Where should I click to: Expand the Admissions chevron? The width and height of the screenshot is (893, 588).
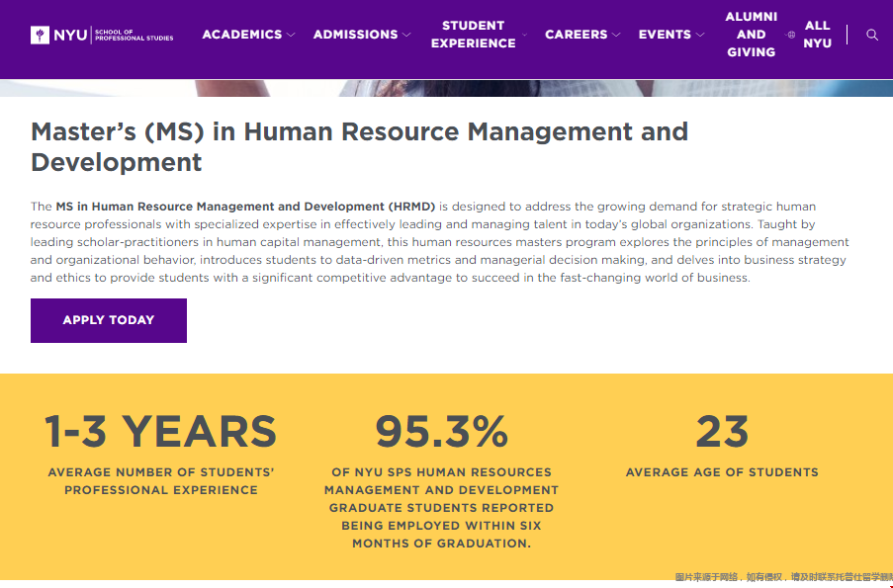pos(406,35)
